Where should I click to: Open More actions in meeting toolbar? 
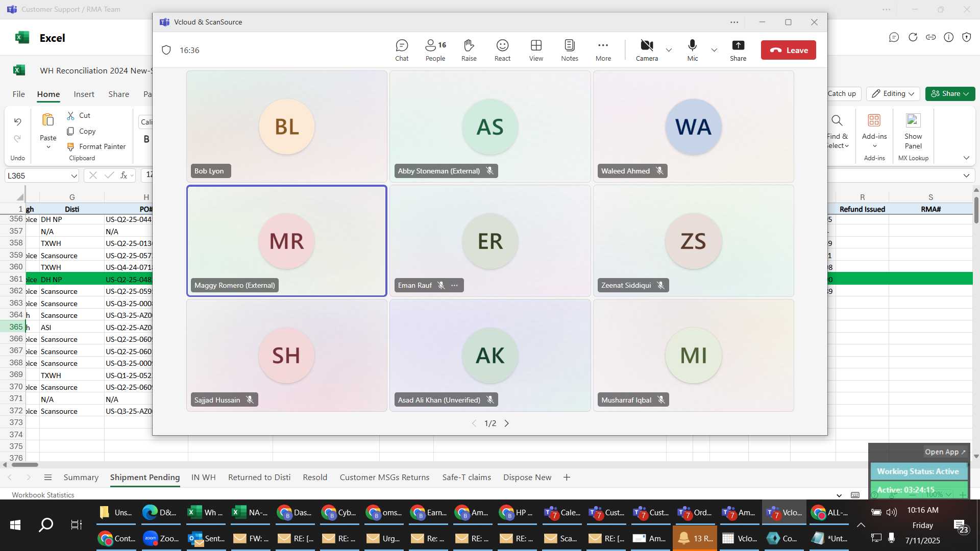point(603,51)
